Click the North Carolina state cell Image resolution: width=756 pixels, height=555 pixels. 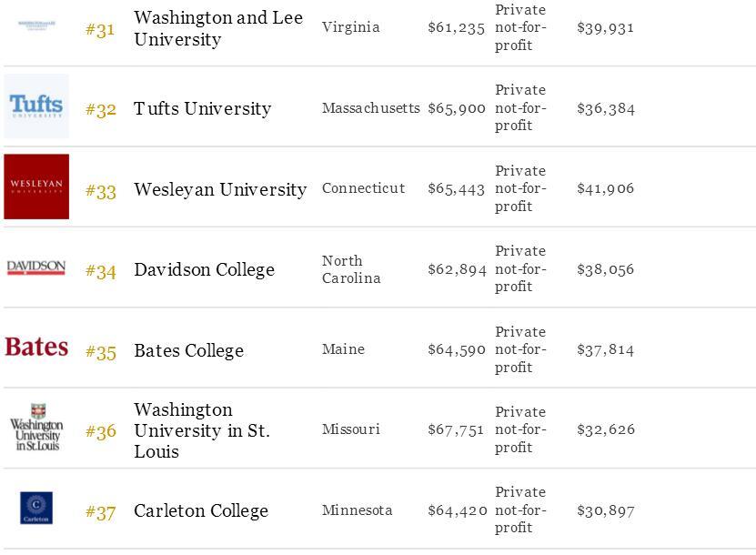point(351,269)
